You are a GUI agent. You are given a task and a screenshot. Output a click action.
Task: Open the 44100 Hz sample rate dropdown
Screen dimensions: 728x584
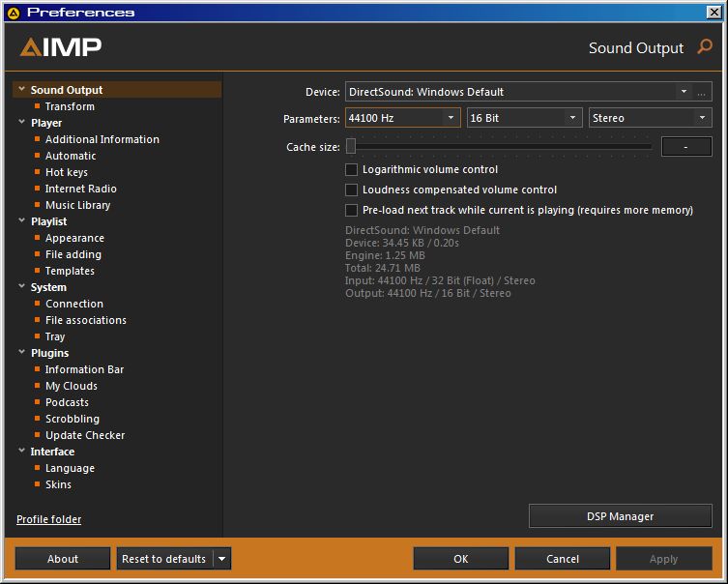click(451, 118)
